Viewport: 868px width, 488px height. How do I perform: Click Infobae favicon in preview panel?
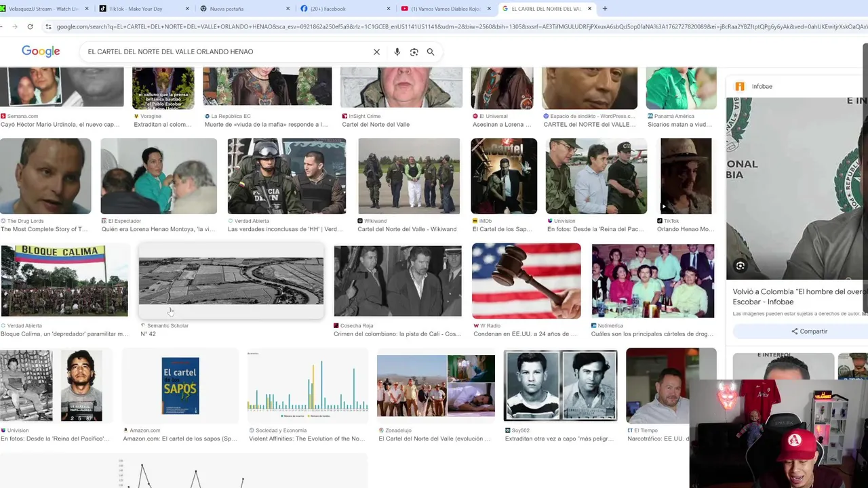740,86
